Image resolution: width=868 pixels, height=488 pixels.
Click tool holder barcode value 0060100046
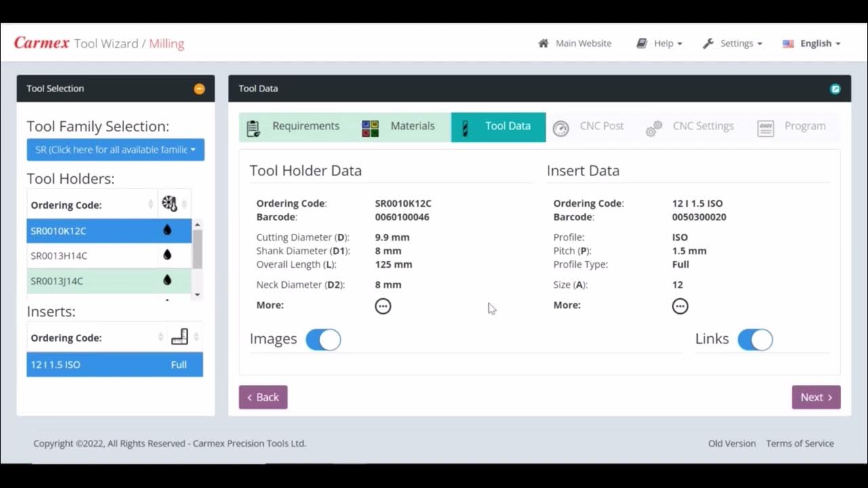pos(402,217)
